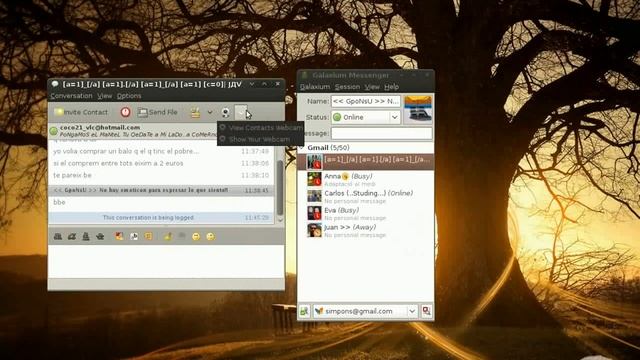Choose Show Your Webcam from the popup

click(261, 139)
